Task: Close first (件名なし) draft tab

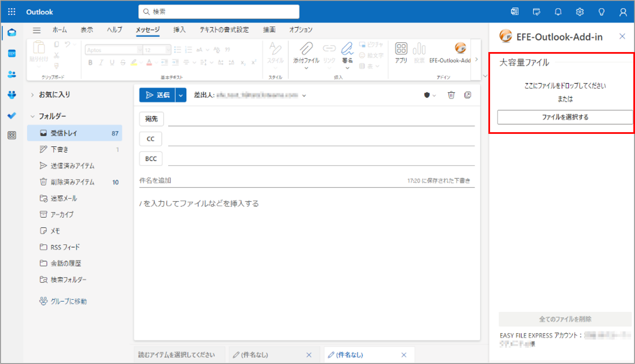Action: tap(309, 355)
